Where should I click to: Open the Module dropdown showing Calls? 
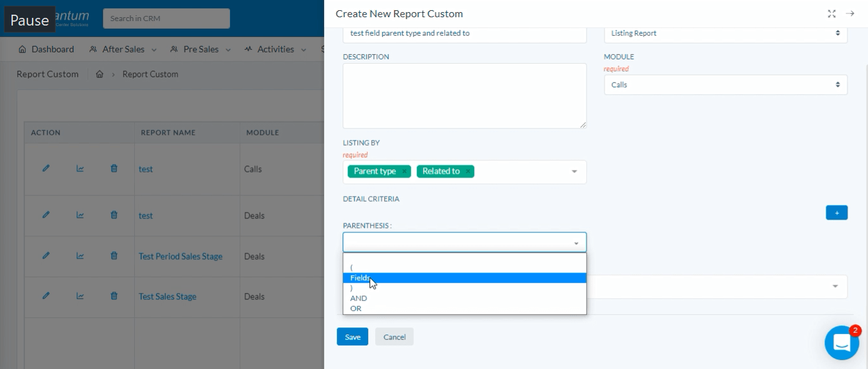coord(725,85)
